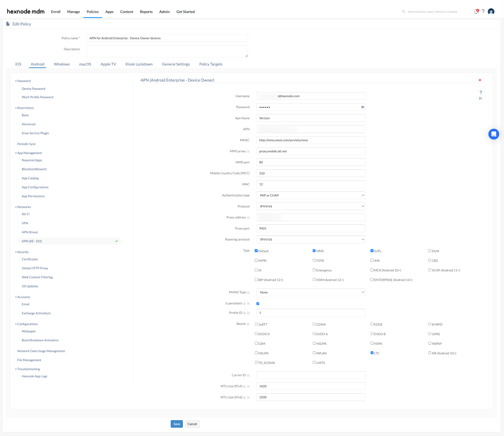Click the Save button
Screen dimensions: 504x436
(176, 424)
